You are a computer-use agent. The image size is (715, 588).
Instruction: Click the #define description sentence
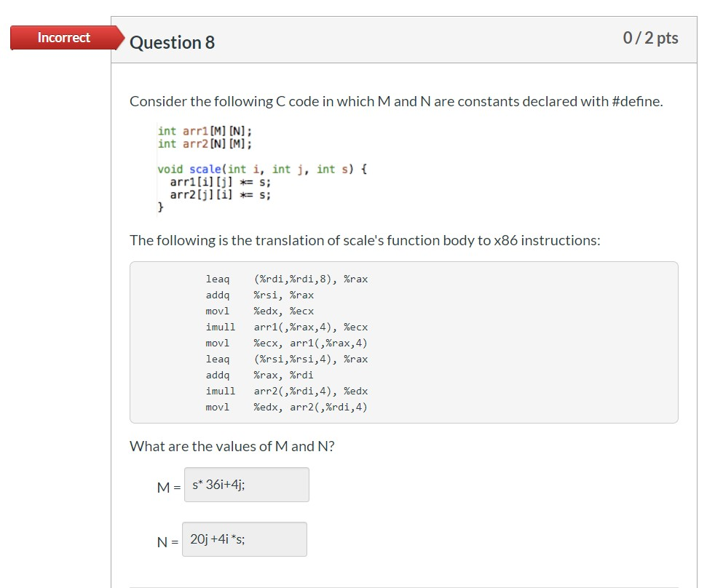click(x=396, y=101)
